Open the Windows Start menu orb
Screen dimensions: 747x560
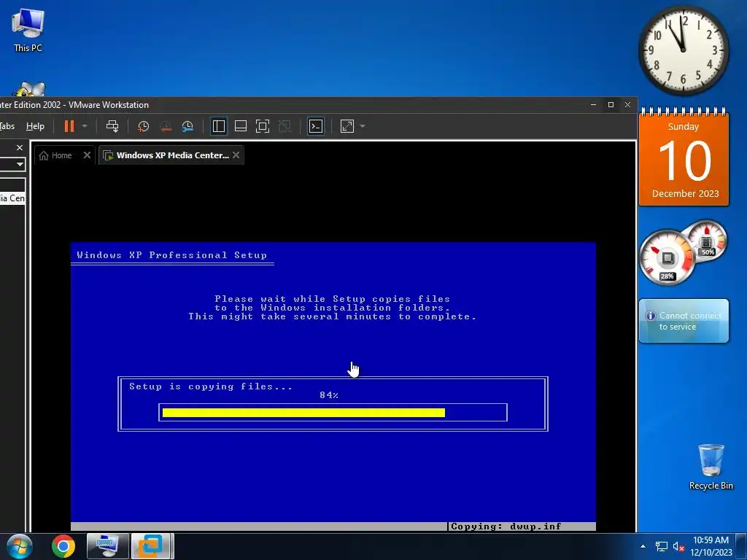click(19, 546)
